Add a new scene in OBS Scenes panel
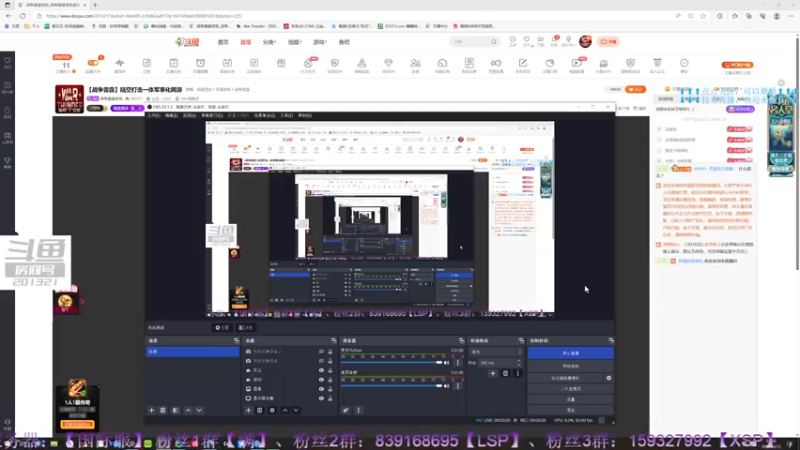The width and height of the screenshot is (800, 450). coord(152,410)
